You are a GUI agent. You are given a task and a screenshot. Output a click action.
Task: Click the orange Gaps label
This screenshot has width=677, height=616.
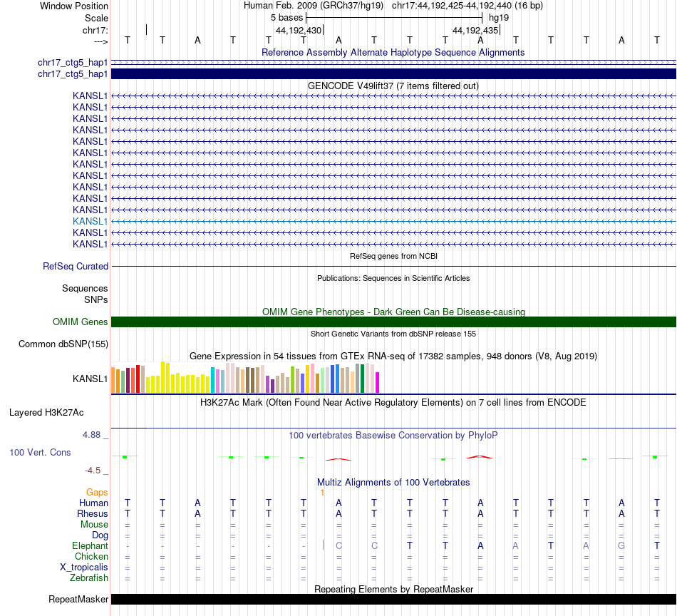click(97, 493)
